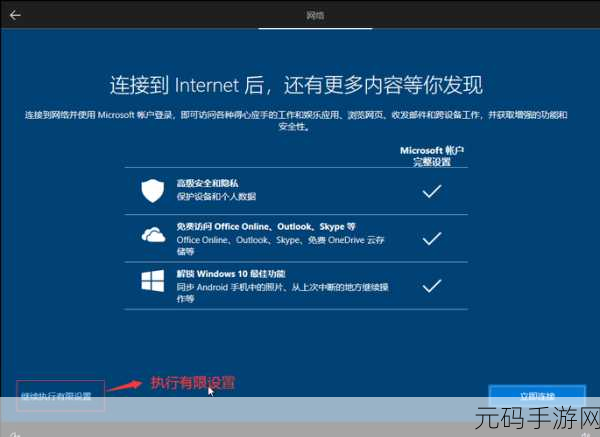
Task: Go back with the arrow icon
Action: 15,15
